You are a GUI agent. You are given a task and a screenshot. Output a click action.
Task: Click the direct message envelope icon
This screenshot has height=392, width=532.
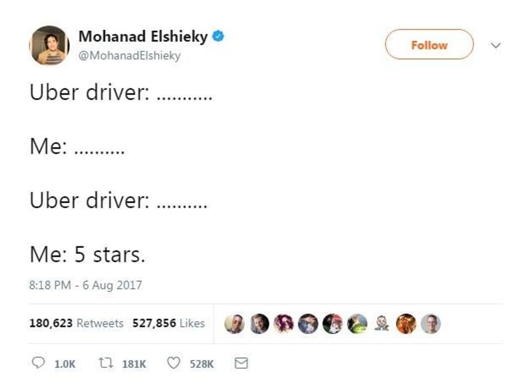point(240,363)
